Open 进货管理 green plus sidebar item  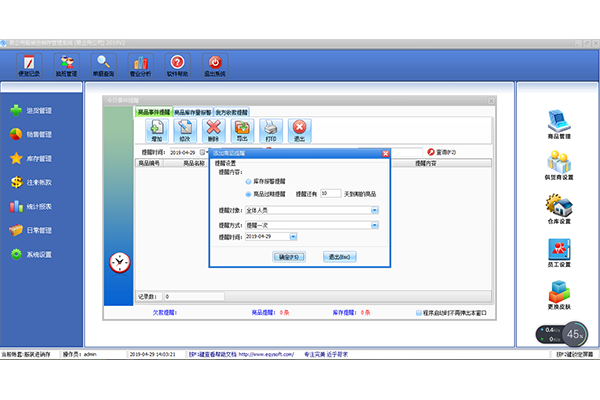(31, 111)
